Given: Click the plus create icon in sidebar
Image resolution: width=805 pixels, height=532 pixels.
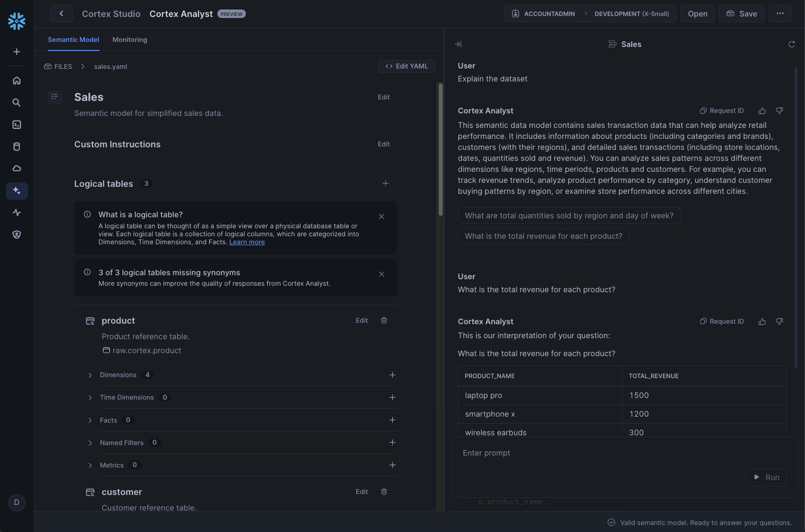Looking at the screenshot, I should (16, 52).
